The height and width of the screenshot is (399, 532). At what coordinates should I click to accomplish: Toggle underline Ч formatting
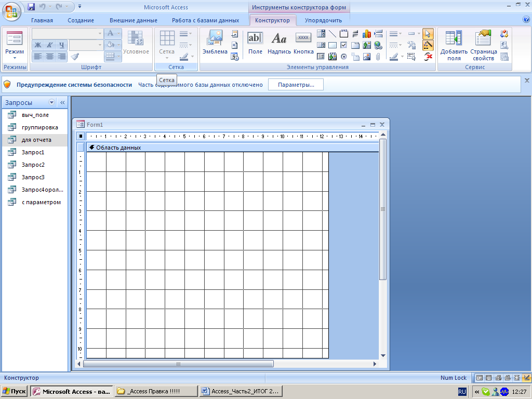click(61, 45)
